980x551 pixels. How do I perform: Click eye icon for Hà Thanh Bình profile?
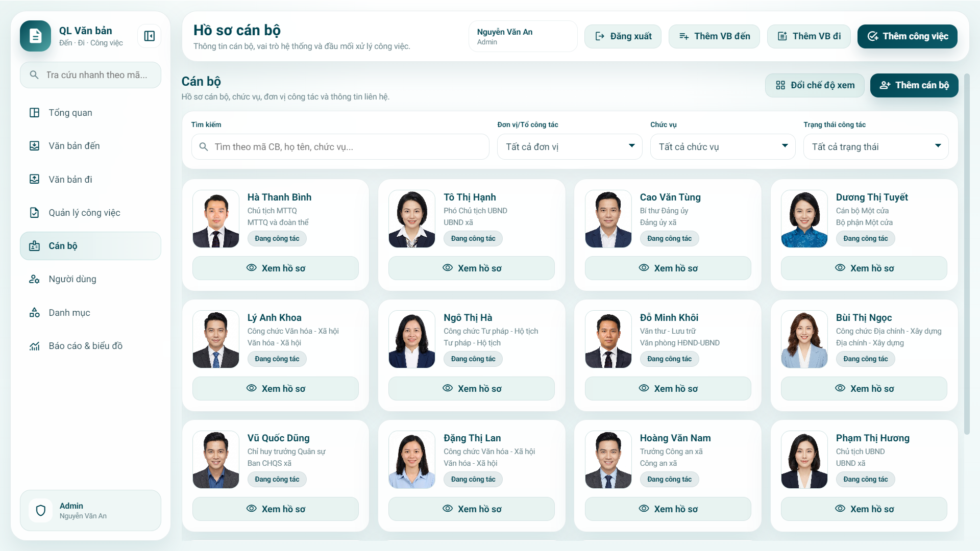252,268
